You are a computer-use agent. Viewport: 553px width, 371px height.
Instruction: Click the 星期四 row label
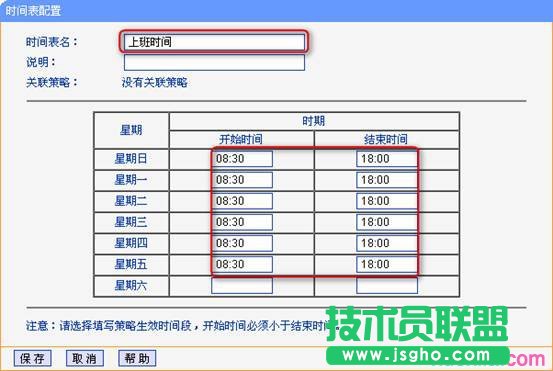131,243
